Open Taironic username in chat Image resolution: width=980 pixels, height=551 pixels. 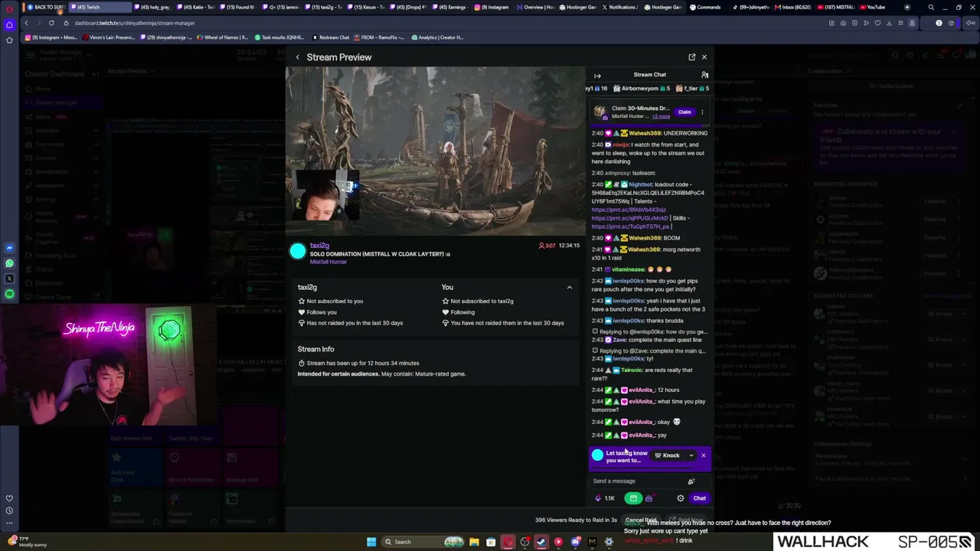click(632, 370)
